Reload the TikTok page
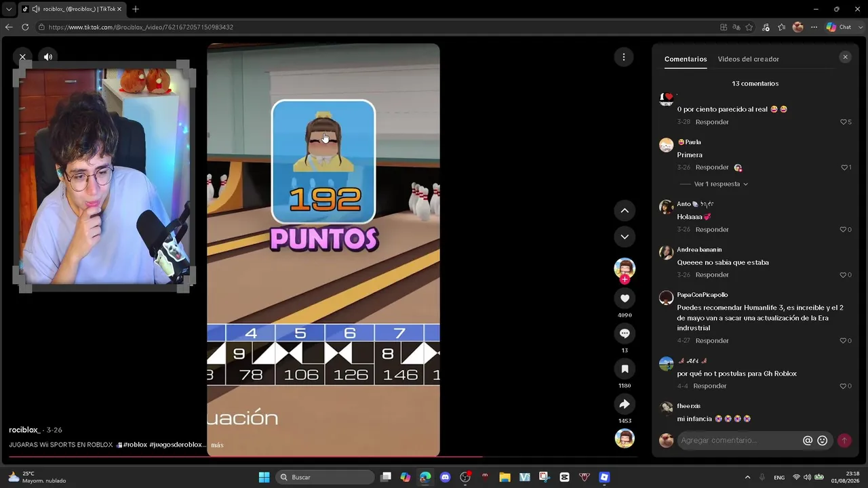This screenshot has height=488, width=868. point(25,27)
